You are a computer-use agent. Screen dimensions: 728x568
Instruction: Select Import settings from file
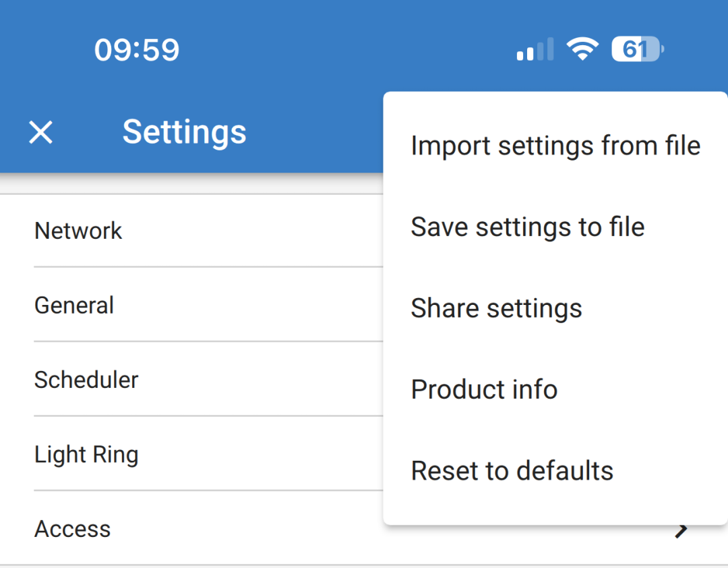click(x=555, y=145)
